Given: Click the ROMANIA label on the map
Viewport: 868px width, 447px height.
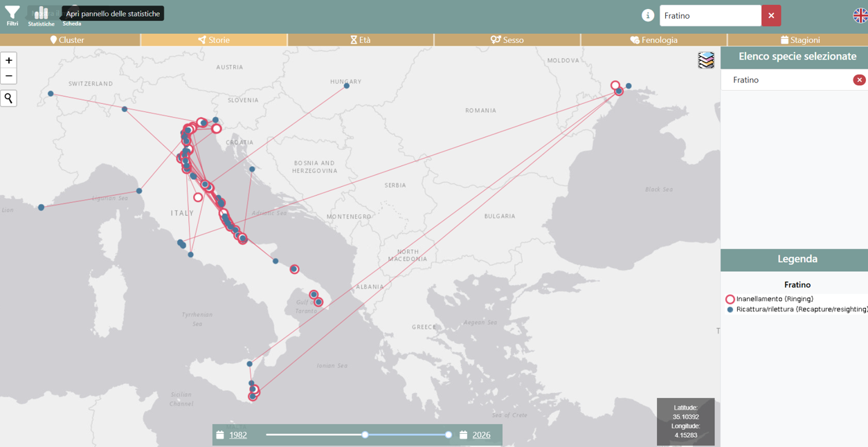Looking at the screenshot, I should 480,111.
